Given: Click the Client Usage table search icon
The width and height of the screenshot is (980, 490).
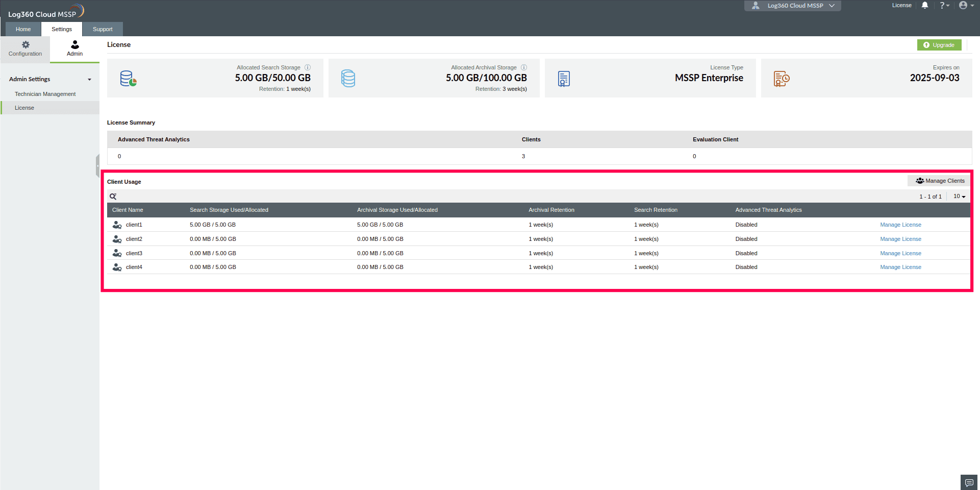Looking at the screenshot, I should [x=113, y=197].
